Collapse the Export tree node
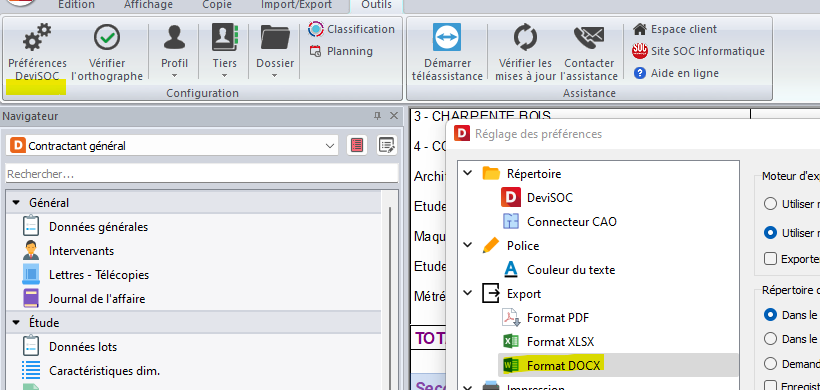Image resolution: width=820 pixels, height=390 pixels. pos(469,293)
